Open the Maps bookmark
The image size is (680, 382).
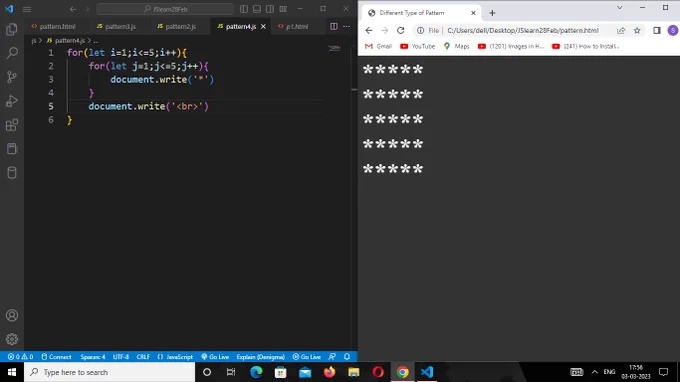[456, 46]
